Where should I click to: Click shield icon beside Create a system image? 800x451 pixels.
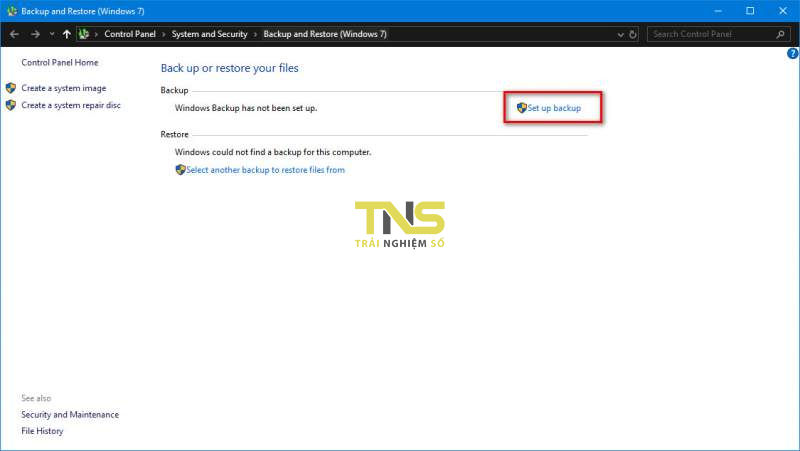pos(11,88)
